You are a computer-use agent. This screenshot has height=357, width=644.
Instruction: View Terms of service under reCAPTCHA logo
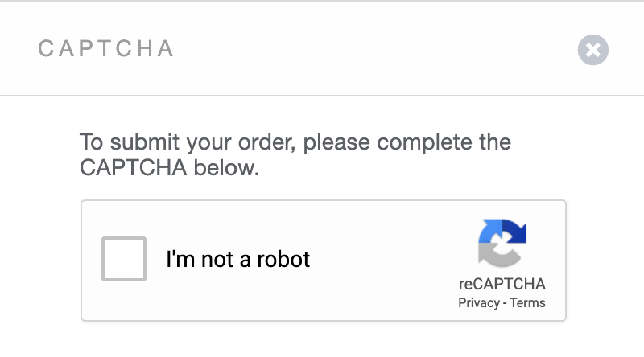tap(528, 303)
